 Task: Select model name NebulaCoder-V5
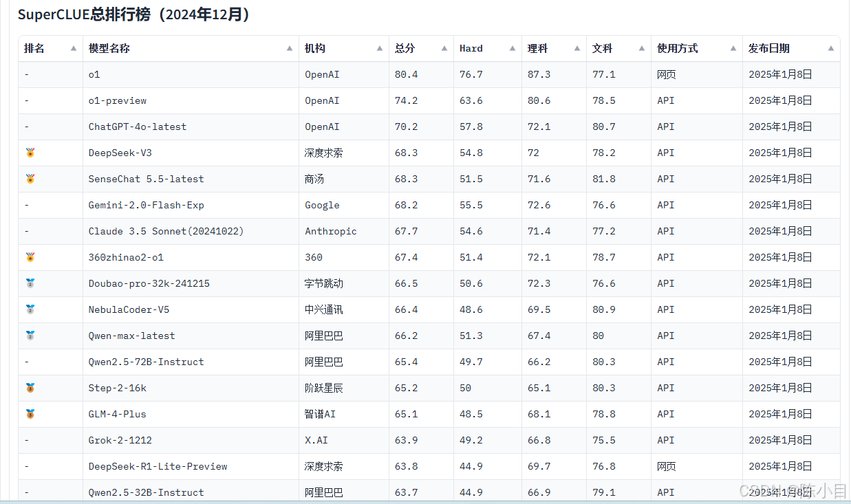point(129,309)
